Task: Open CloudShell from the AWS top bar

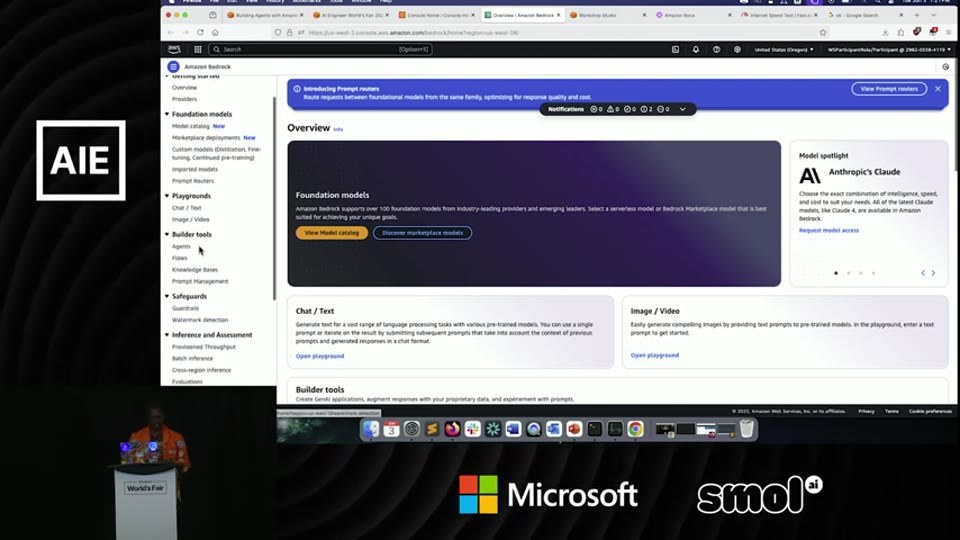Action: tap(675, 50)
